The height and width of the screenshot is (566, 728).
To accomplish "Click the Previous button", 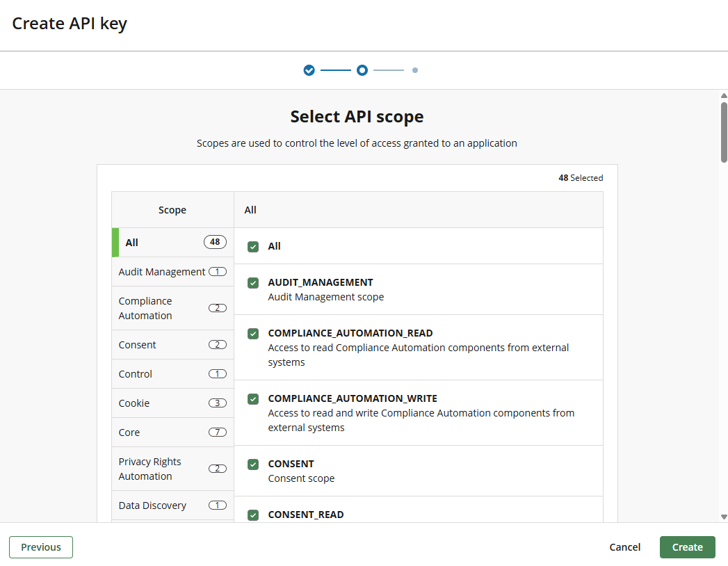I will click(x=40, y=547).
